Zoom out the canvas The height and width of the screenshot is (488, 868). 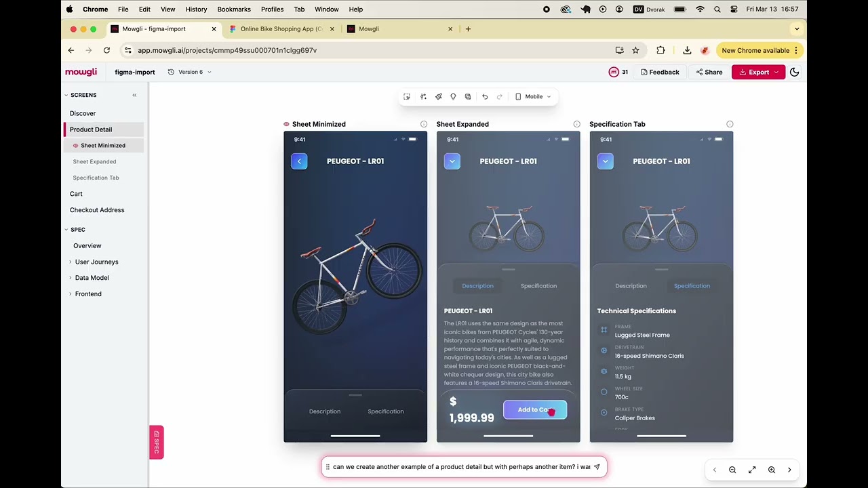pyautogui.click(x=732, y=470)
